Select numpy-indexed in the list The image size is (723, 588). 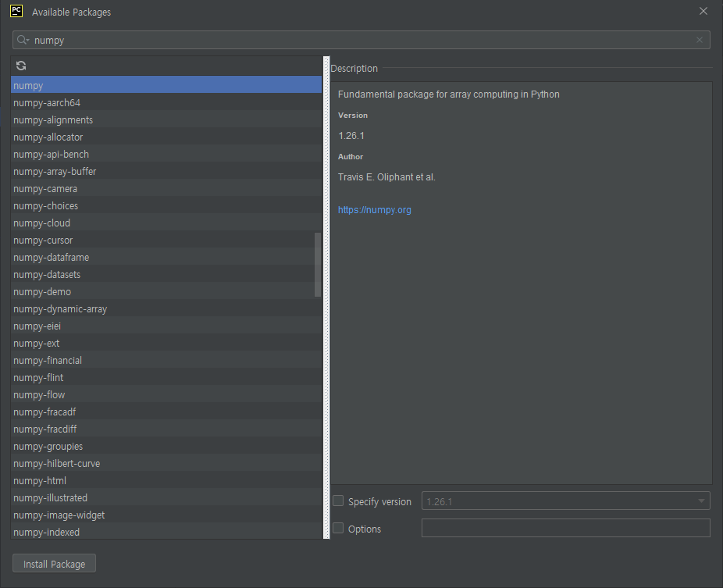[x=166, y=532]
